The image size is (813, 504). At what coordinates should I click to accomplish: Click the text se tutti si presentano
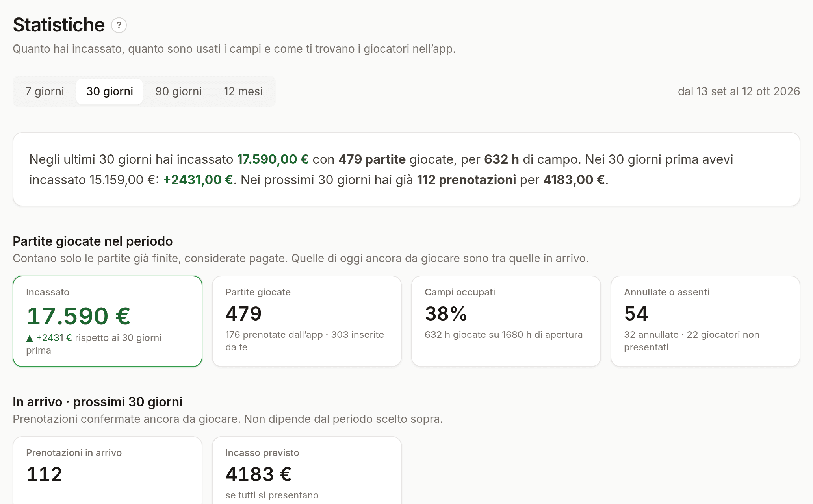pos(272,495)
